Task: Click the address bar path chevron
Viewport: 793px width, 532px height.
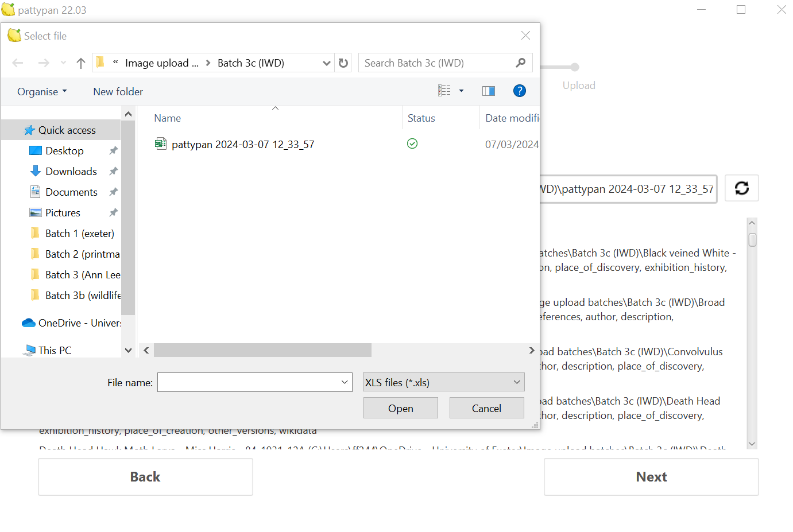Action: coord(208,63)
